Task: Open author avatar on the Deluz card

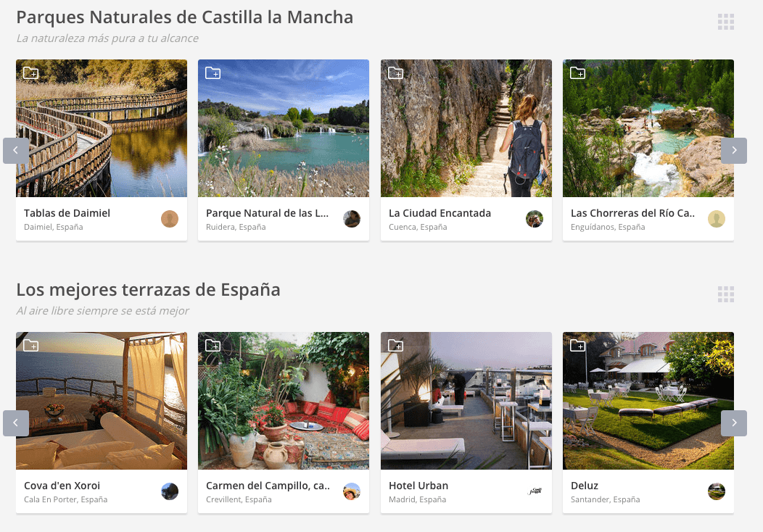Action: click(x=717, y=491)
